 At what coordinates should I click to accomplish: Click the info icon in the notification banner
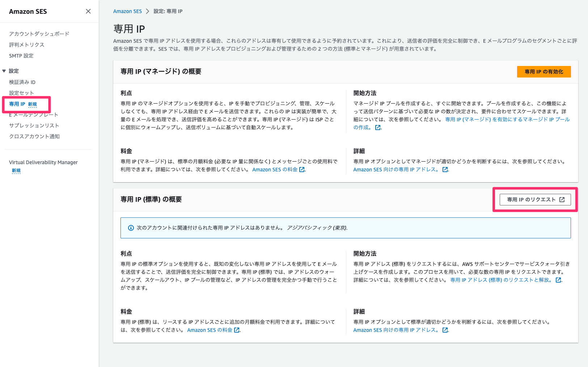coord(131,228)
